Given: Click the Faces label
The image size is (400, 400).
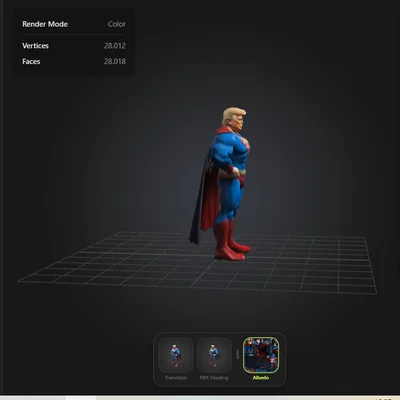Looking at the screenshot, I should pyautogui.click(x=31, y=61).
